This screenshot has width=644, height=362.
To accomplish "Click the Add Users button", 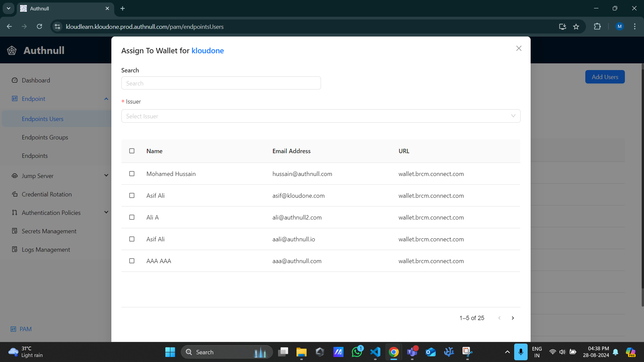I will [604, 77].
